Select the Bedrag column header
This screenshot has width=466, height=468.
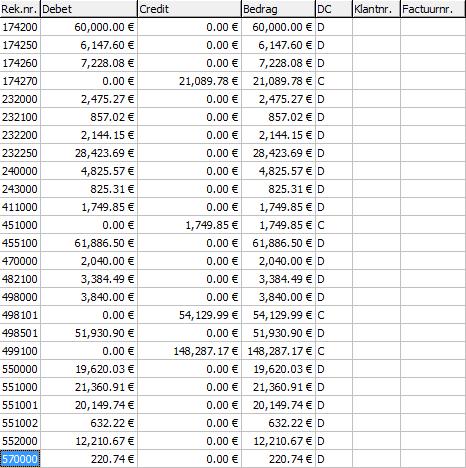(278, 9)
